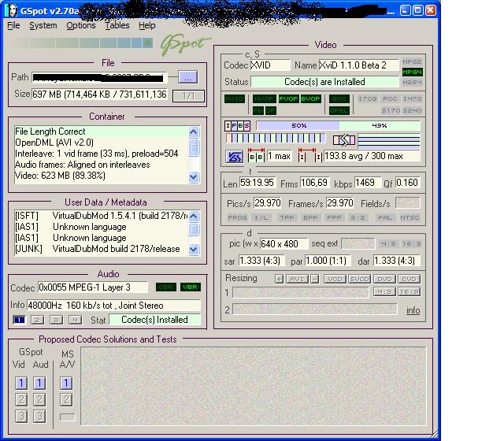Select audio stream 3 button
Viewport: 504px width, 441px height.
56,320
